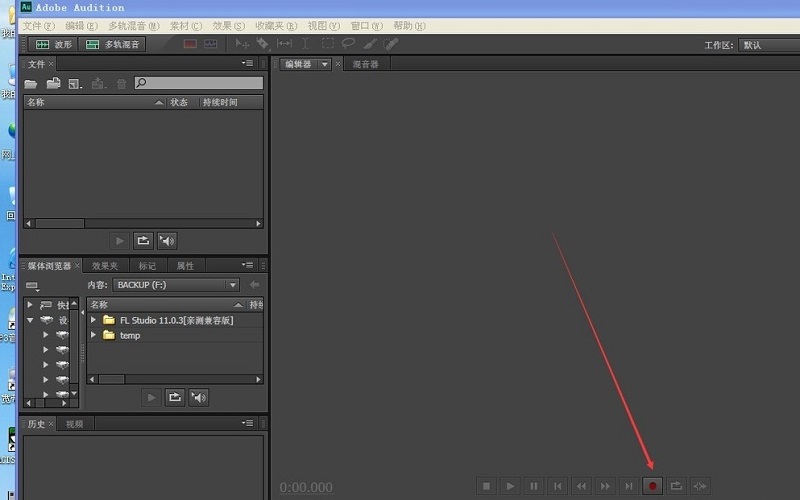Toggle loop playback in the editor transport
The width and height of the screenshot is (800, 500).
[x=676, y=486]
